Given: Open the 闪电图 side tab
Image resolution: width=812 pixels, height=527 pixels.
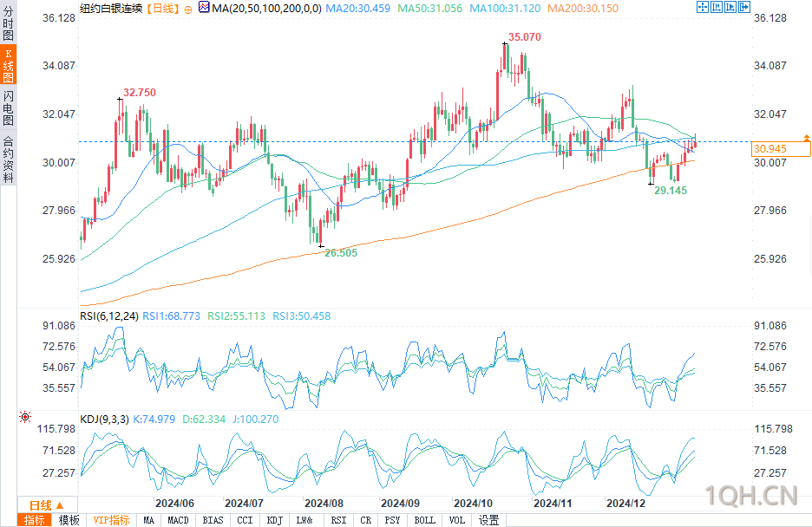Looking at the screenshot, I should [x=9, y=107].
